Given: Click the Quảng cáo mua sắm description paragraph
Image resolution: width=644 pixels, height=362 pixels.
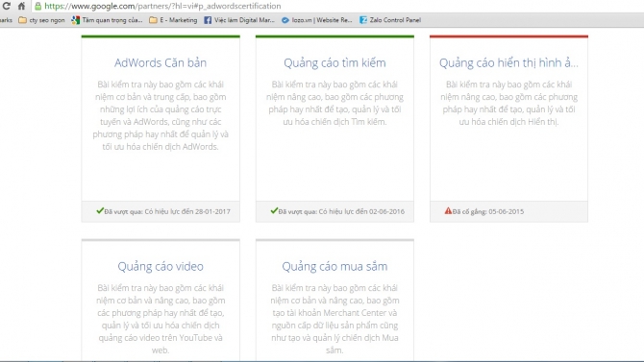Looking at the screenshot, I should click(x=334, y=319).
